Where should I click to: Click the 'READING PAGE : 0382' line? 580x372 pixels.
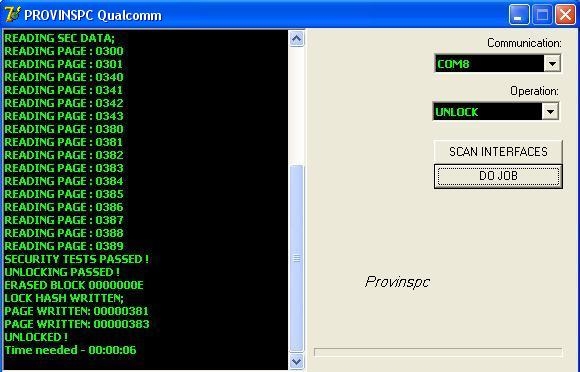click(x=64, y=155)
